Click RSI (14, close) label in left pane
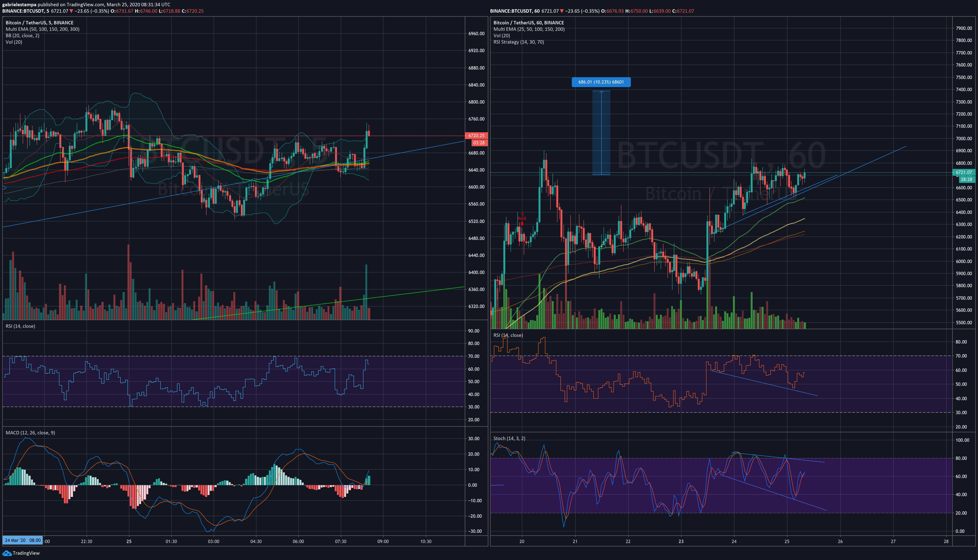 click(x=20, y=326)
